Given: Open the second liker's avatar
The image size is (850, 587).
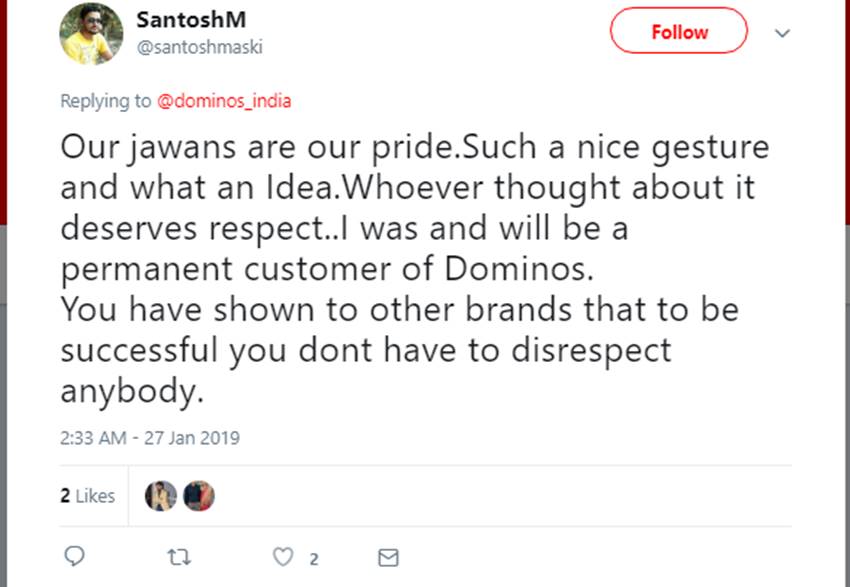Looking at the screenshot, I should click(199, 496).
